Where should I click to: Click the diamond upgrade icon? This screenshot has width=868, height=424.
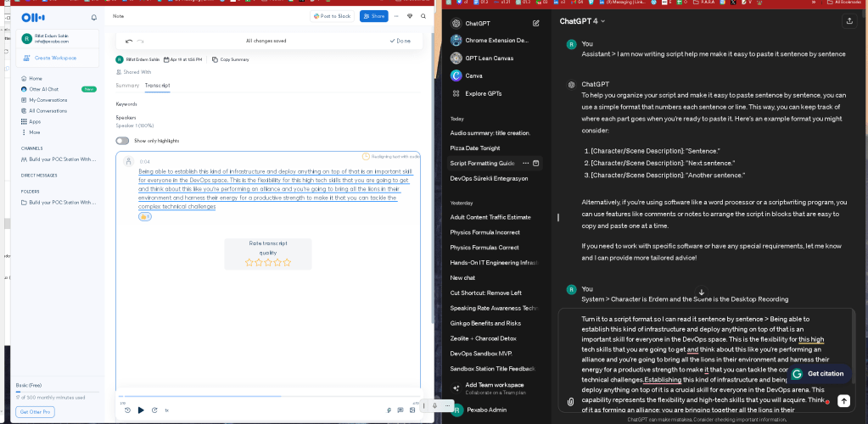click(410, 16)
